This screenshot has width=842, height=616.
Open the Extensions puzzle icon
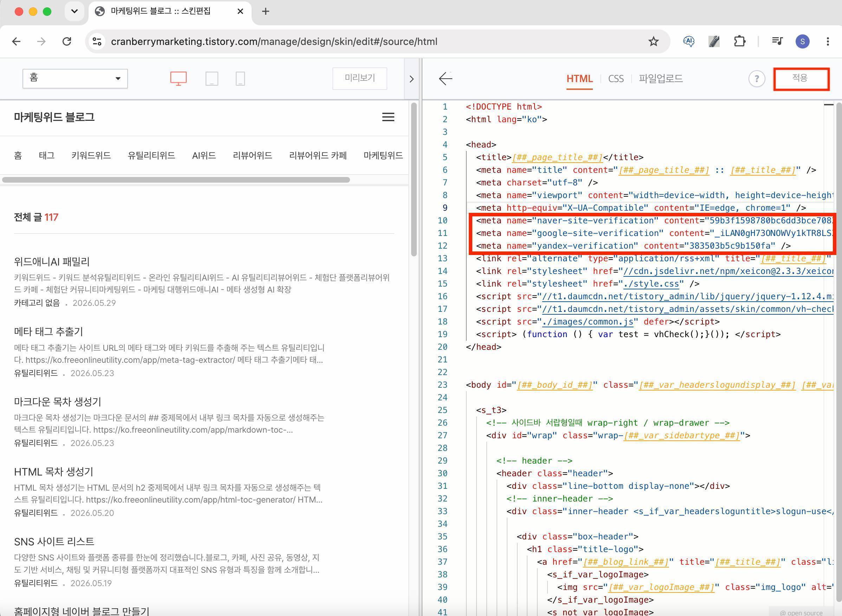(x=739, y=41)
